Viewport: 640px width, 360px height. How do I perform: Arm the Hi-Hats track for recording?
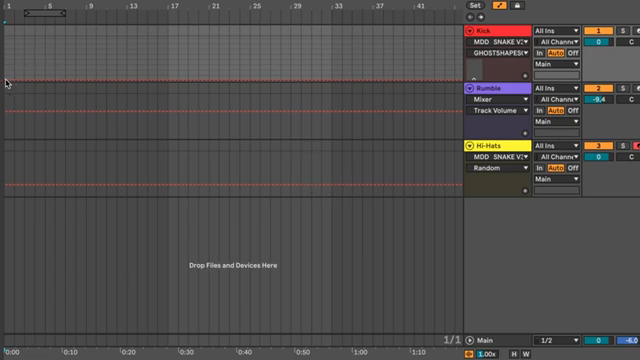click(x=637, y=146)
